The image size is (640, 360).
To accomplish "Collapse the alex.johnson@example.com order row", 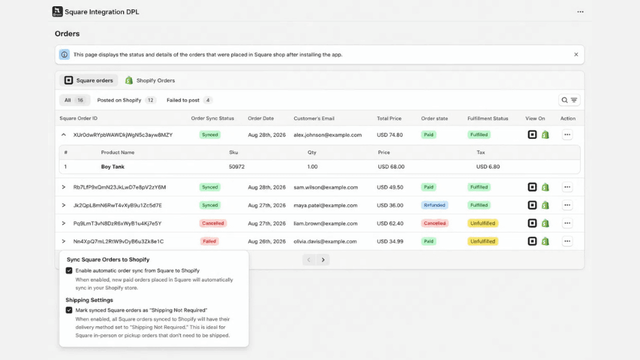I will pyautogui.click(x=64, y=135).
